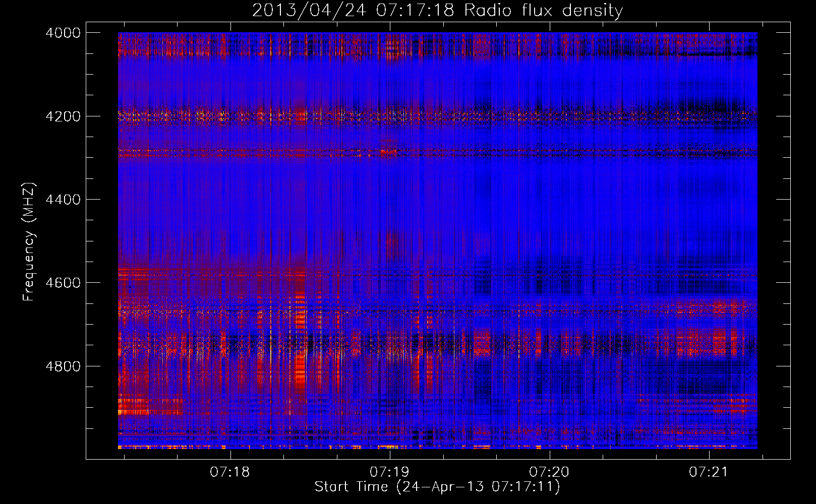This screenshot has width=816, height=504.
Task: Click the 07:19 time axis label
Action: [389, 472]
